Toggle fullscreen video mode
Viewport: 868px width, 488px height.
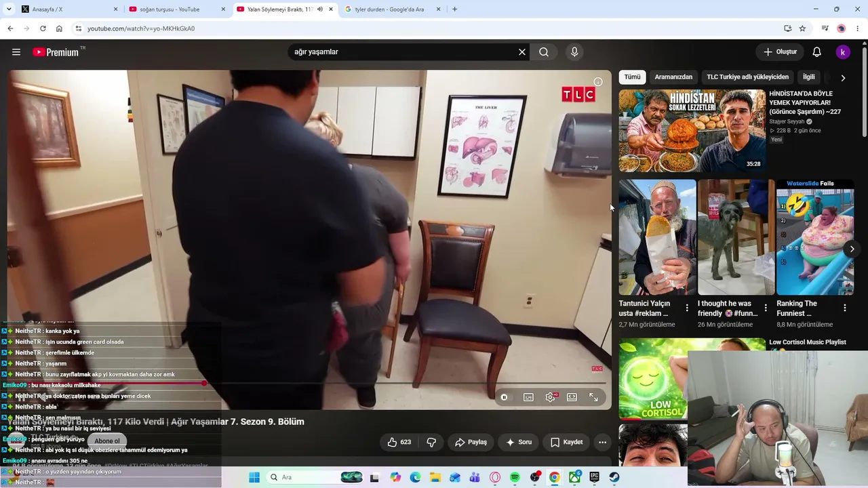tap(593, 397)
